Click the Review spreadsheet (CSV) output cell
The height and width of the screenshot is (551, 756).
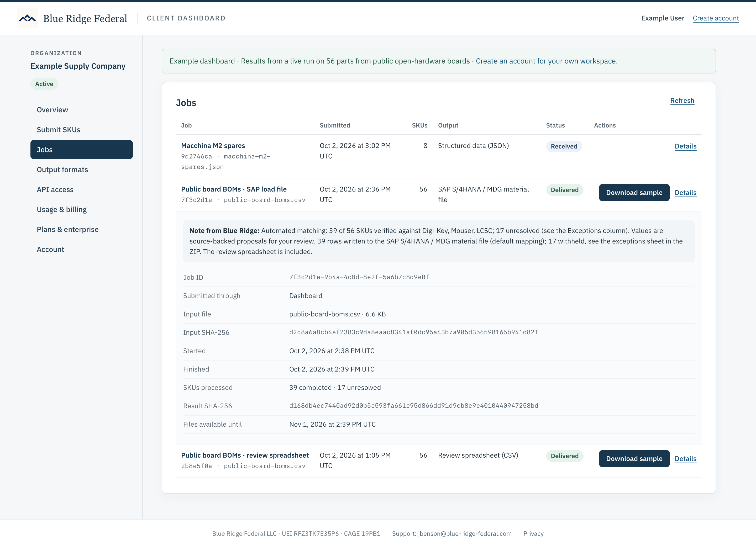click(x=478, y=455)
